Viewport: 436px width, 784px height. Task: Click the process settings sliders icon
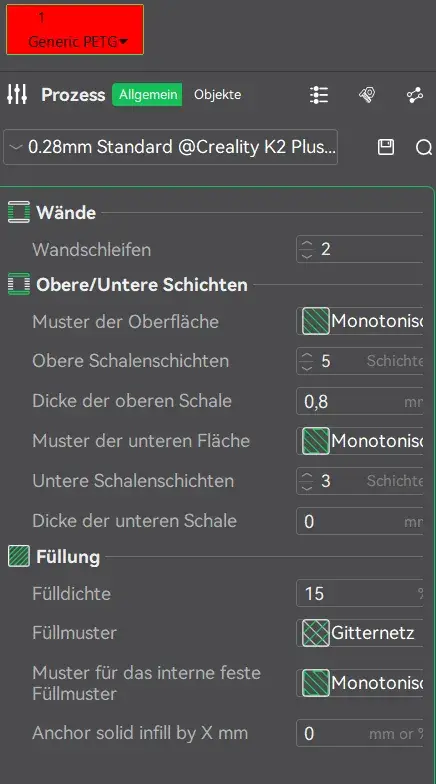[17, 94]
